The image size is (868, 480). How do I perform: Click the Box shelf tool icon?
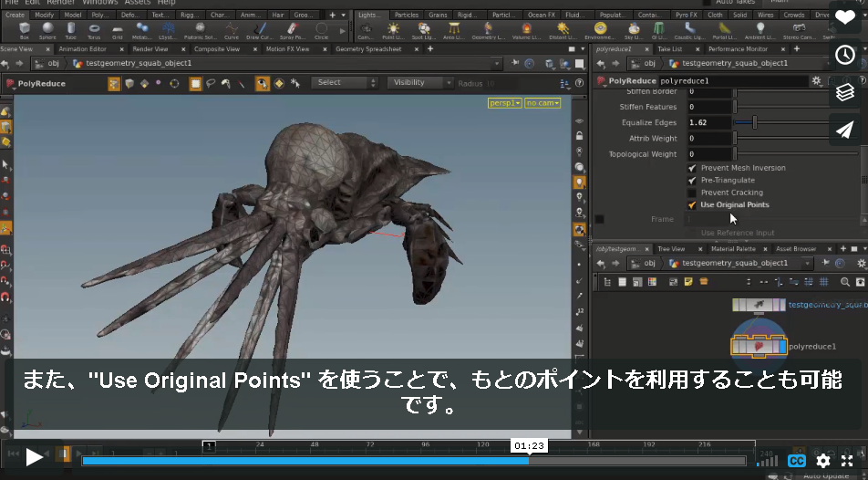tap(25, 30)
